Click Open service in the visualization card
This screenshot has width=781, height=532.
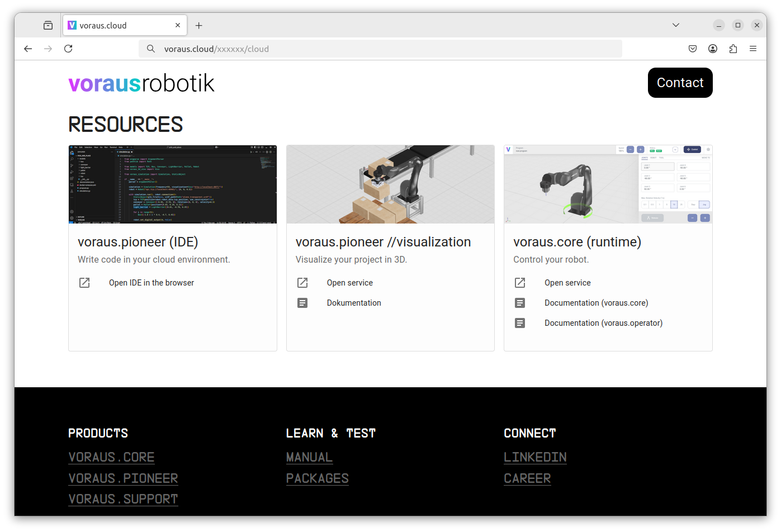coord(350,283)
